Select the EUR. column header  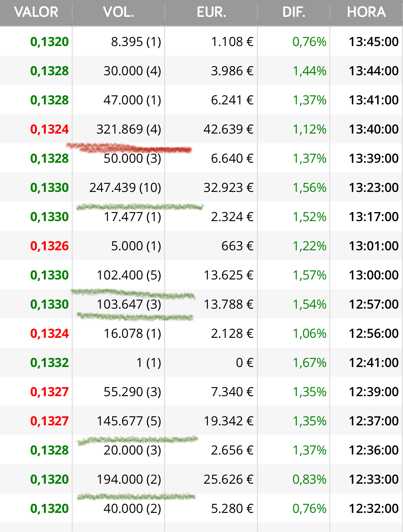tap(211, 12)
